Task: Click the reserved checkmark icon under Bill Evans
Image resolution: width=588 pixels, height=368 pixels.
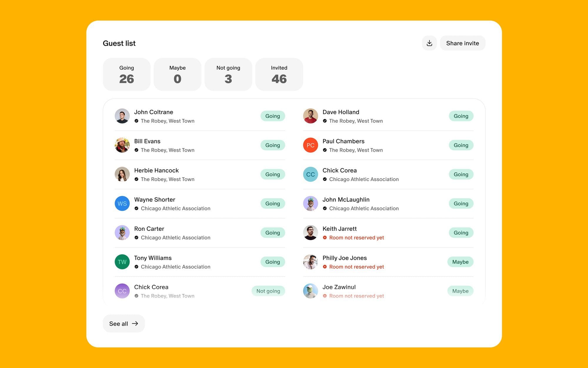Action: (136, 150)
